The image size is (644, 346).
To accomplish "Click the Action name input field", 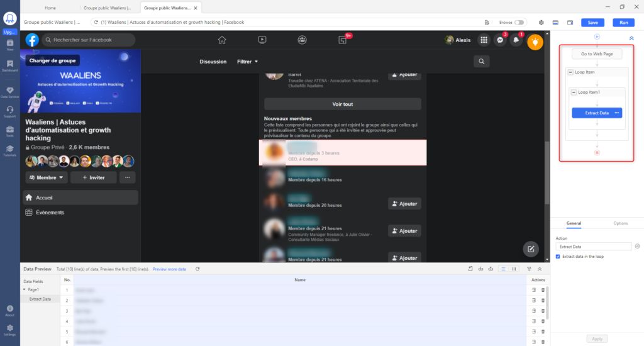I will tap(593, 247).
